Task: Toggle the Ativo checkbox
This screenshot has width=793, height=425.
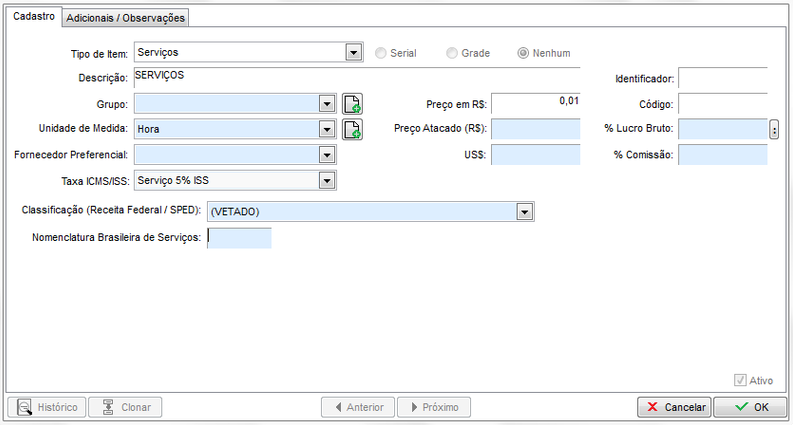Action: click(x=740, y=381)
